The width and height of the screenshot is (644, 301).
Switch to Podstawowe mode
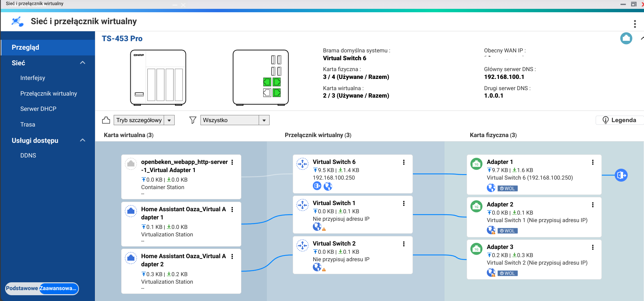pyautogui.click(x=22, y=288)
